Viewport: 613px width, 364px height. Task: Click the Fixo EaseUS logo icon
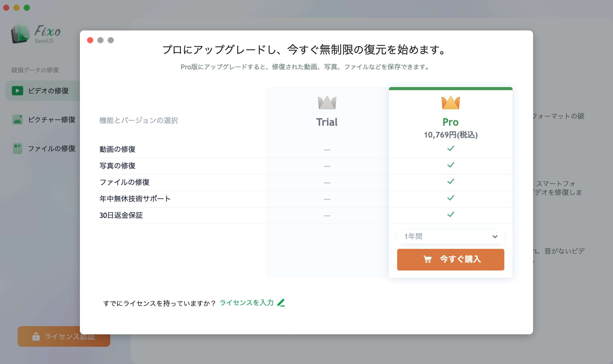pos(20,34)
